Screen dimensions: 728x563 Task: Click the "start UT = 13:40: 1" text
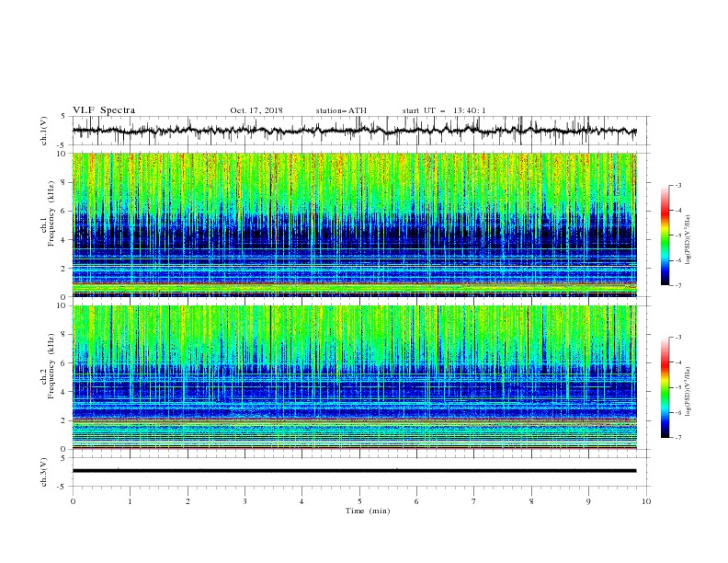pyautogui.click(x=444, y=110)
